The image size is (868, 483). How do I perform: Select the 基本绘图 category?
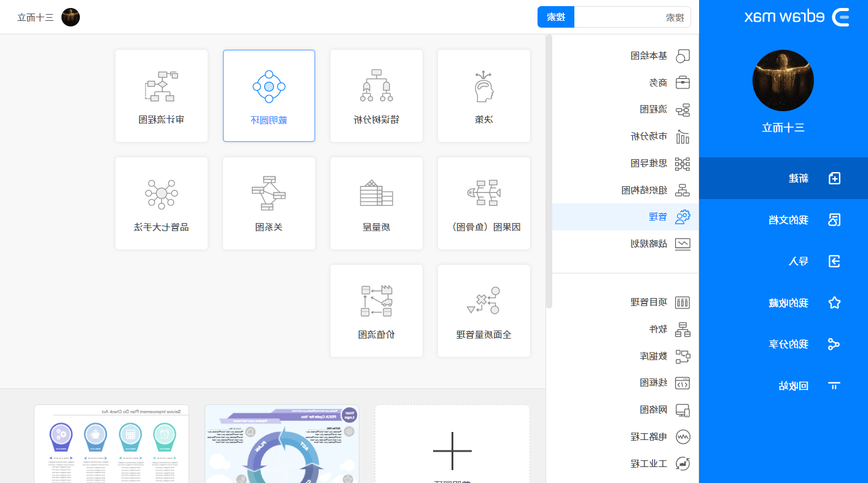(625, 56)
